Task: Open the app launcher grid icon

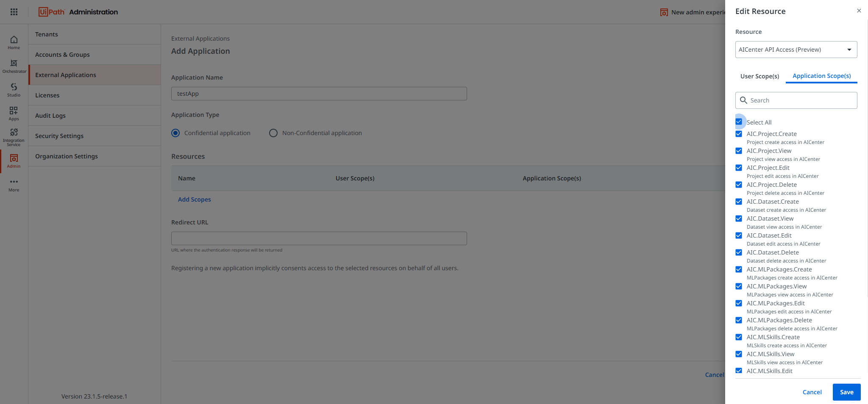Action: (14, 12)
